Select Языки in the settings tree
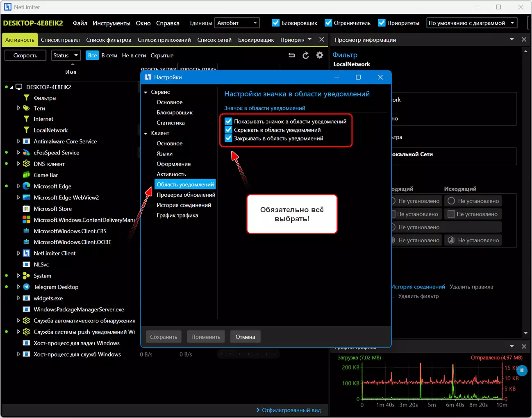 [164, 154]
